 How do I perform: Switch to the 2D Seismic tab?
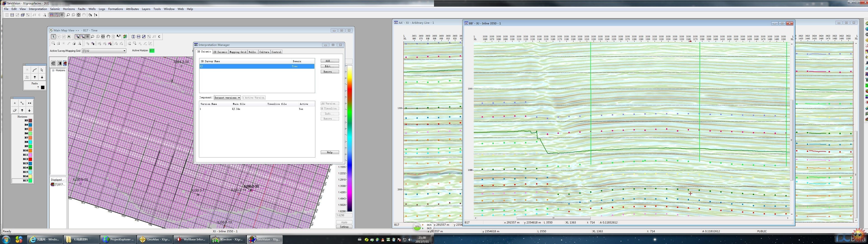[220, 52]
